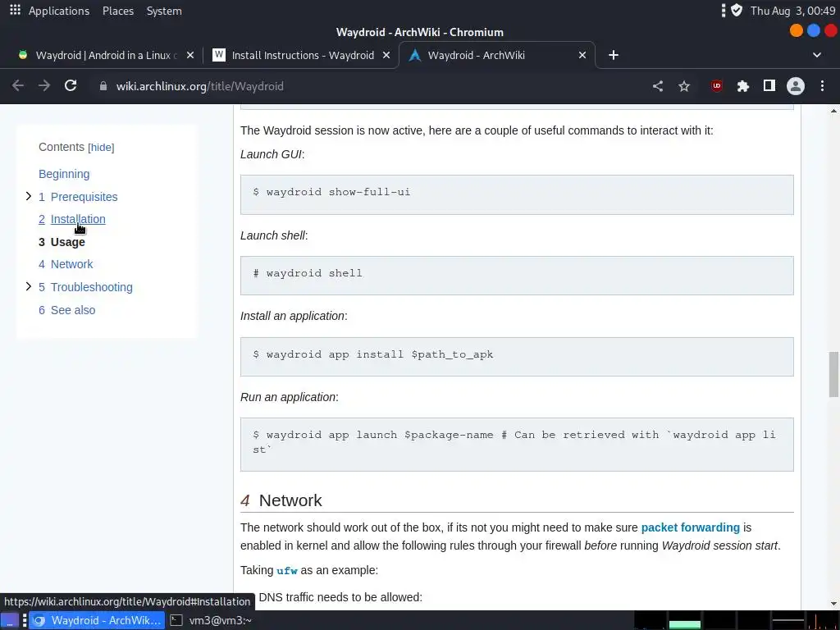Jump to the 6 See also section

pyautogui.click(x=67, y=310)
